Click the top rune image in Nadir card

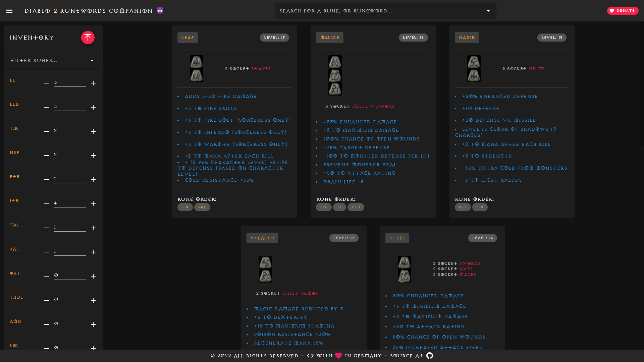coord(474,62)
